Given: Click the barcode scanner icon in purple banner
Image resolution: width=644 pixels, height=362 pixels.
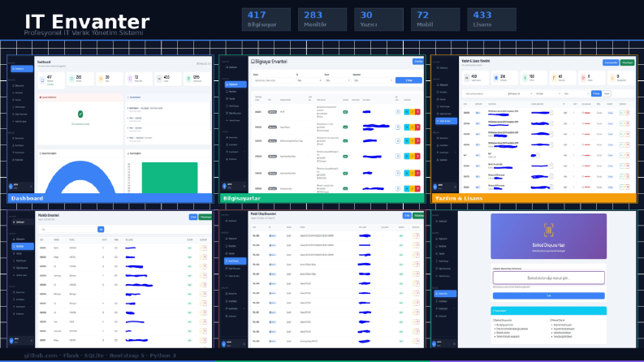Looking at the screenshot, I should [x=549, y=231].
